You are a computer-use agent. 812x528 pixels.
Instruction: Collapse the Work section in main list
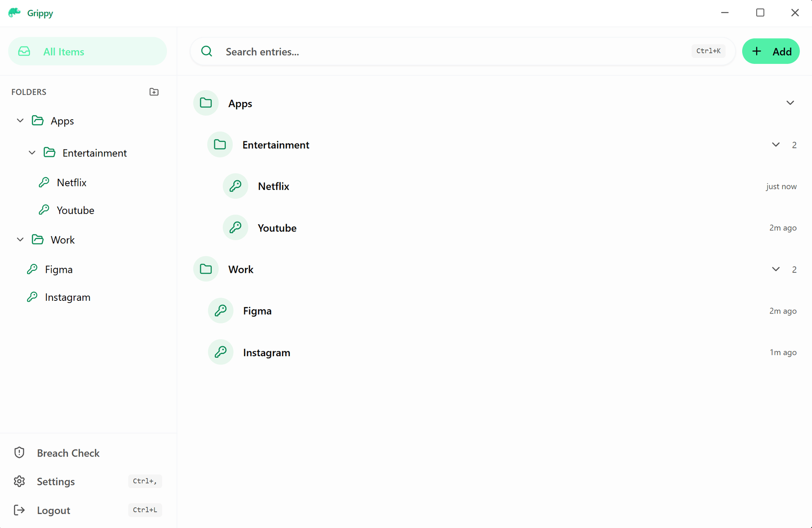coord(776,269)
